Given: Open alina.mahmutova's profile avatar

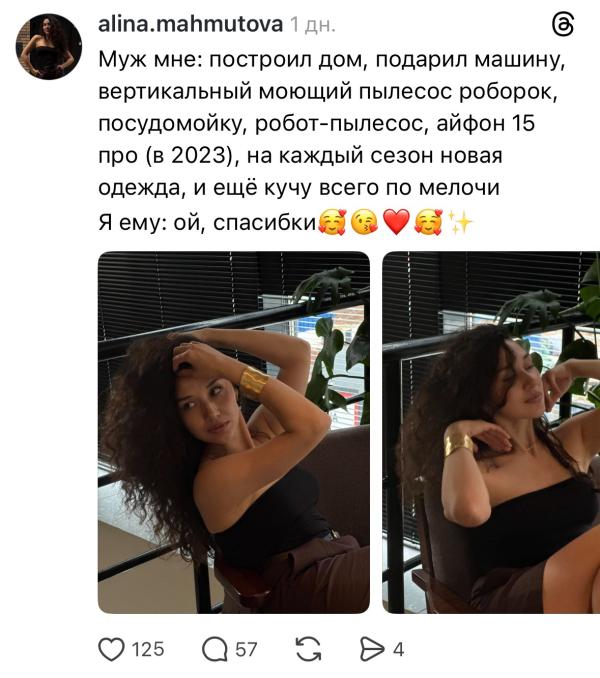Looking at the screenshot, I should [49, 47].
